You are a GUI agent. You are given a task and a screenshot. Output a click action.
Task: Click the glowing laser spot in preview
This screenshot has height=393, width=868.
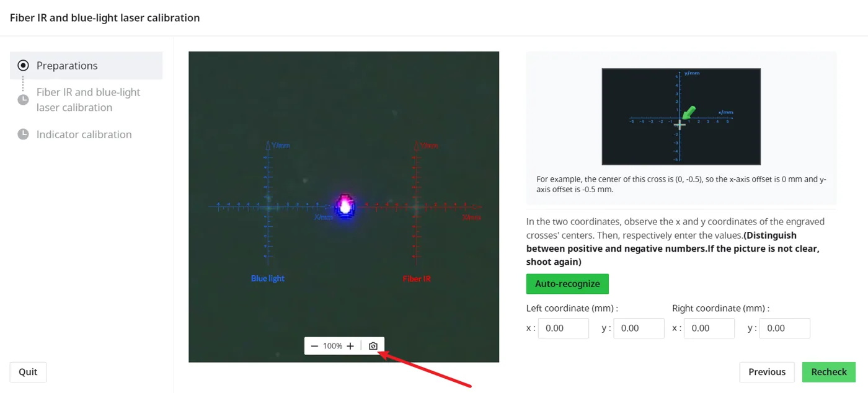(344, 206)
